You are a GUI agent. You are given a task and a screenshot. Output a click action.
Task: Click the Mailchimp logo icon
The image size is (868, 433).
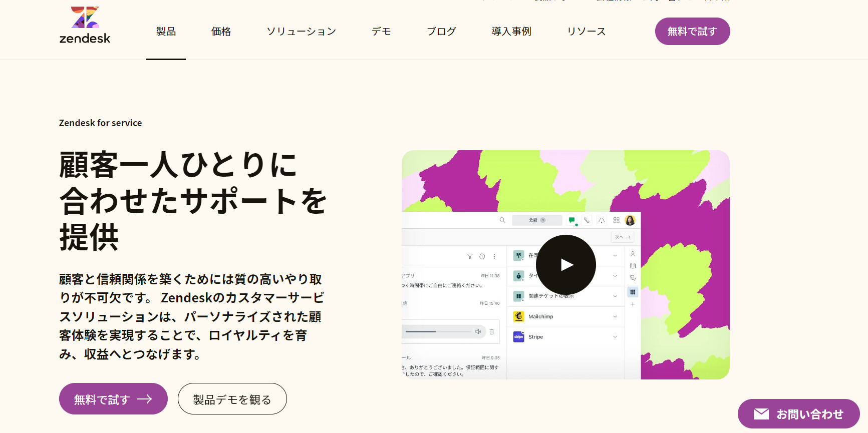point(519,316)
